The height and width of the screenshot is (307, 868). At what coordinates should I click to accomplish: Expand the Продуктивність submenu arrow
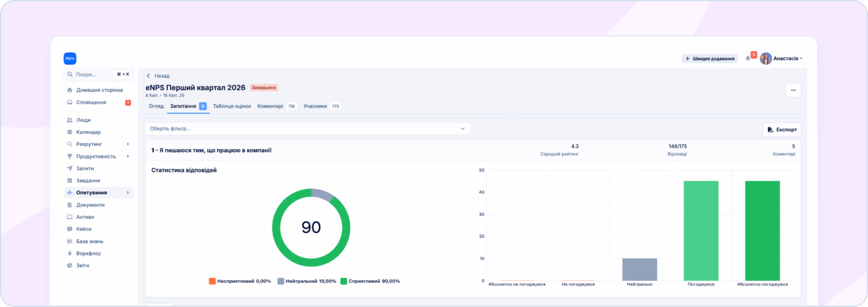click(x=128, y=156)
